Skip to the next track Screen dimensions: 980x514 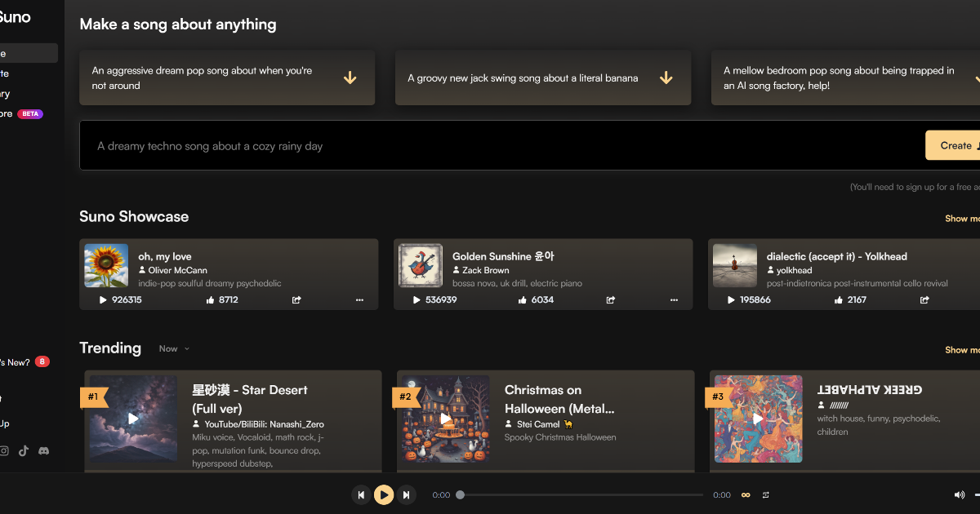(406, 494)
